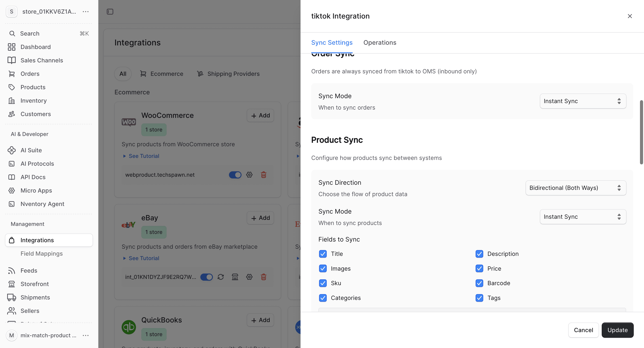
Task: Switch to the Sync Settings tab
Action: coord(332,43)
